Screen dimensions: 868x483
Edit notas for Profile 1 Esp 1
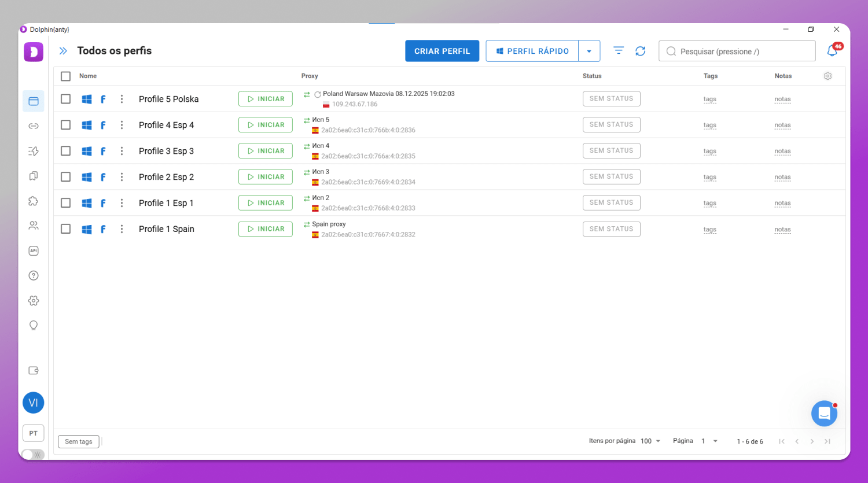pyautogui.click(x=782, y=203)
